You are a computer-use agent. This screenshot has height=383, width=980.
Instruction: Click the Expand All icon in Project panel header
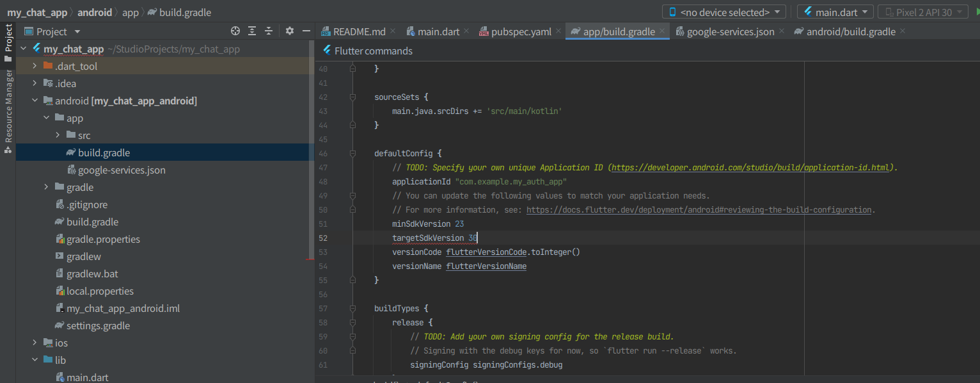coord(252,31)
